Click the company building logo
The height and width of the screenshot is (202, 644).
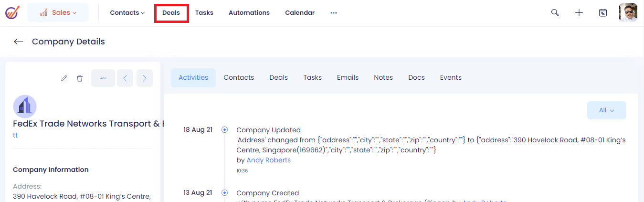click(x=25, y=106)
